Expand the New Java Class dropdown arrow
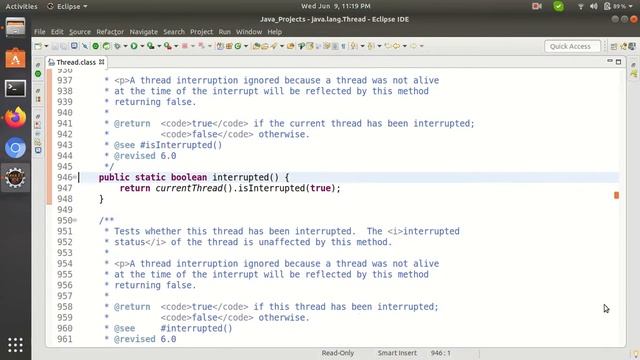 [246, 46]
